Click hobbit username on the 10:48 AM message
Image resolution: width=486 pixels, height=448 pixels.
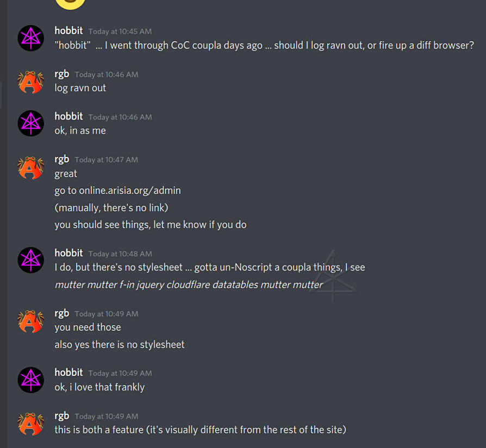pos(68,253)
